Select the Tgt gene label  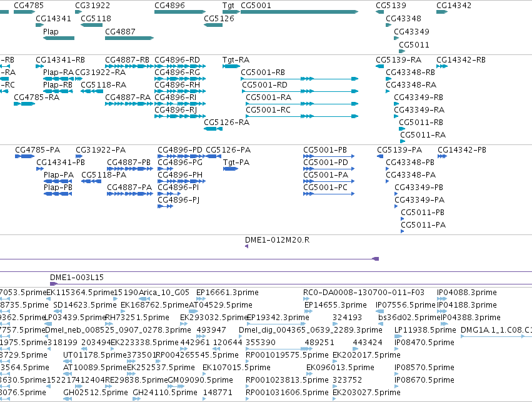click(228, 6)
